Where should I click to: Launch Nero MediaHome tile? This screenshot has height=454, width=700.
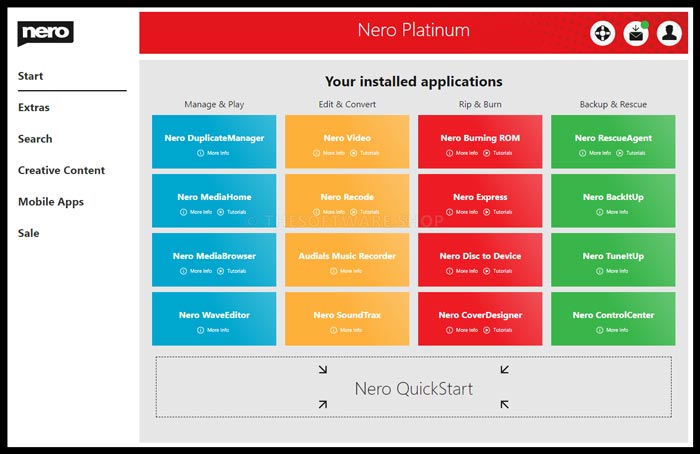214,200
